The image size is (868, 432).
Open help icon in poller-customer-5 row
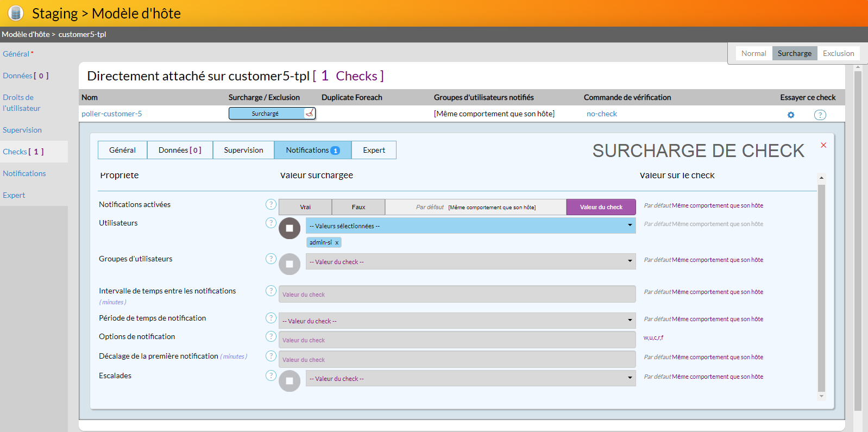click(820, 115)
